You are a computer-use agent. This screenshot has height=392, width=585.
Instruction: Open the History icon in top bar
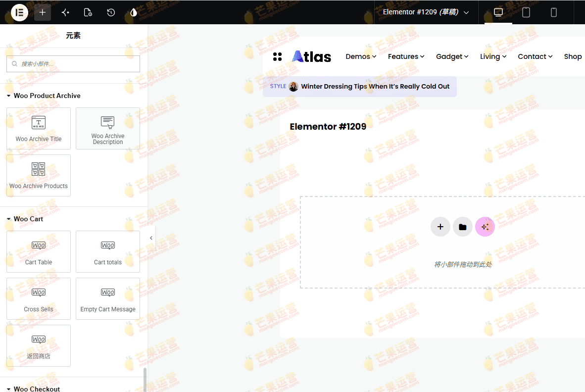pyautogui.click(x=111, y=12)
